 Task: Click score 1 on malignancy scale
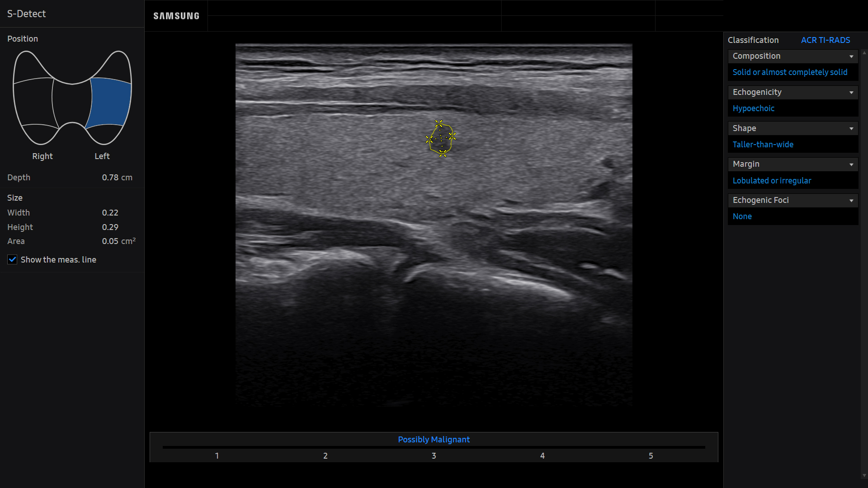217,456
